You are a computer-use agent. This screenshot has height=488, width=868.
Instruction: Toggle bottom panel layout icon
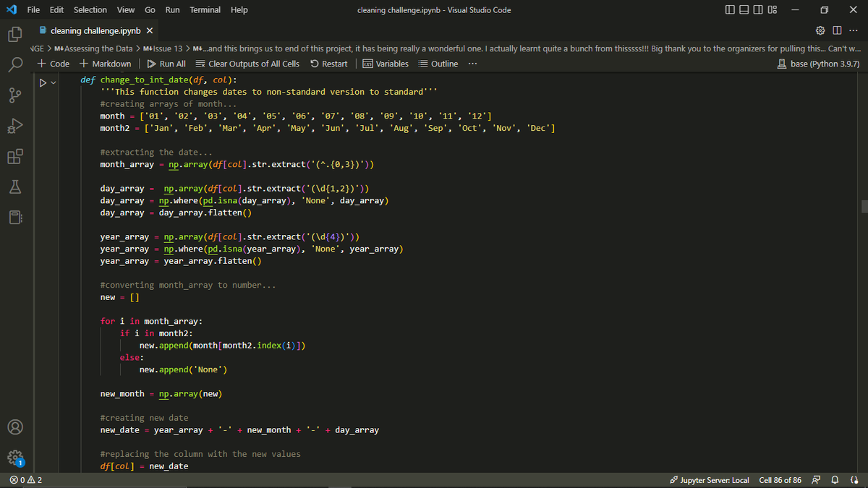tap(743, 10)
